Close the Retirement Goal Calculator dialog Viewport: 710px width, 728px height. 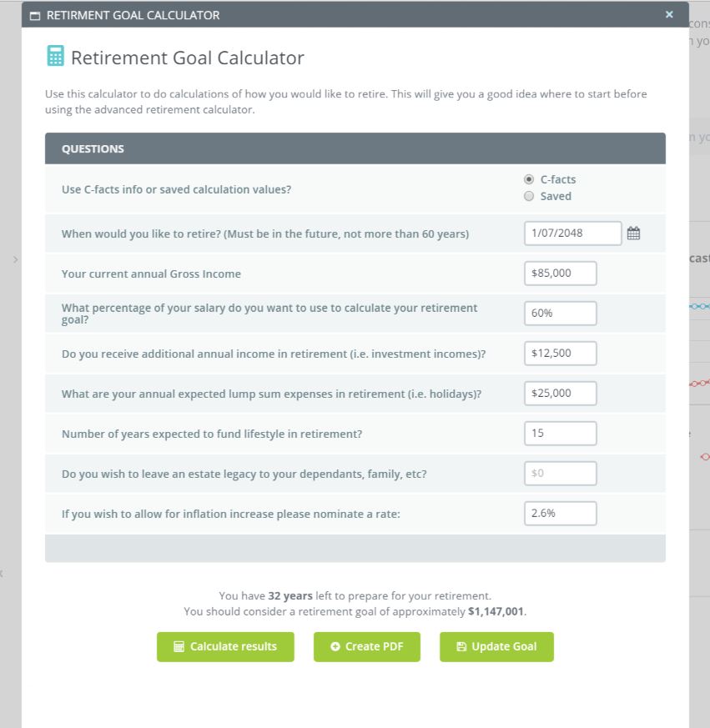[669, 14]
